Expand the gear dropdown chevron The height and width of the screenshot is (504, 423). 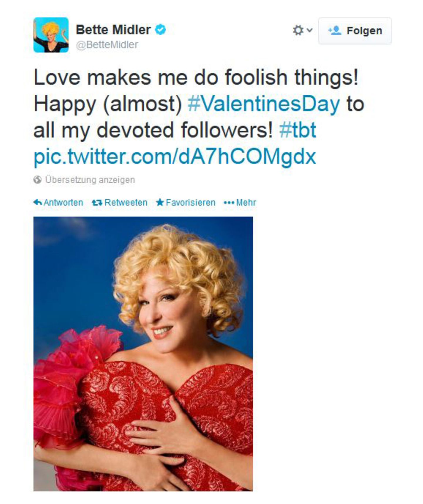(309, 30)
